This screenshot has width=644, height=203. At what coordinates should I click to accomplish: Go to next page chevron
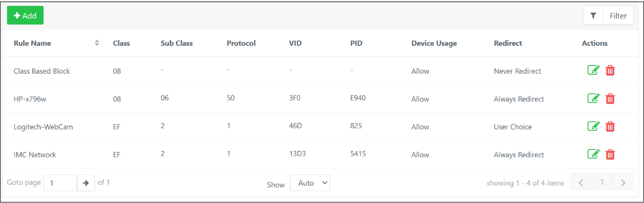(x=623, y=183)
